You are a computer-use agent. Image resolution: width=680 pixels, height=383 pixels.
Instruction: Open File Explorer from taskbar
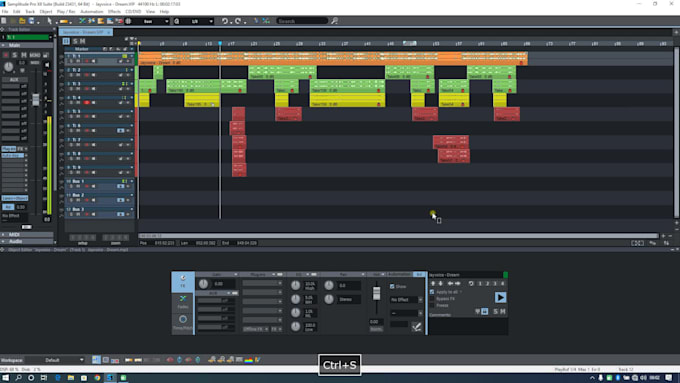pos(71,378)
